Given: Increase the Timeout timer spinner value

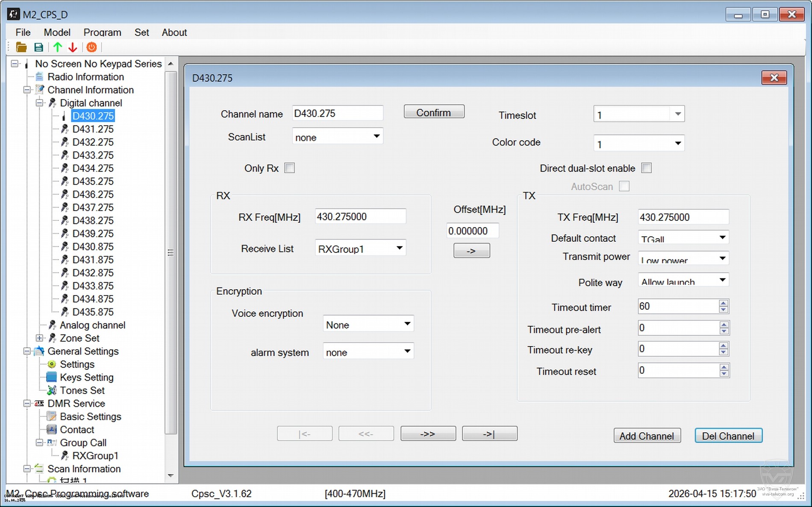Looking at the screenshot, I should pyautogui.click(x=723, y=303).
